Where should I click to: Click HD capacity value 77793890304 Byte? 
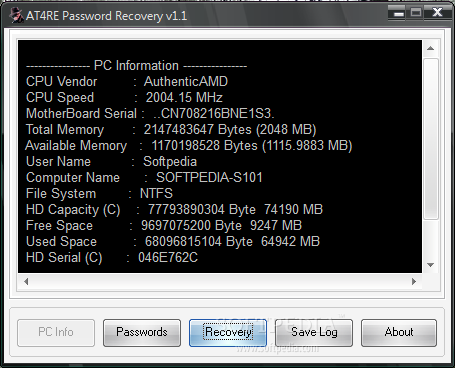coord(202,210)
